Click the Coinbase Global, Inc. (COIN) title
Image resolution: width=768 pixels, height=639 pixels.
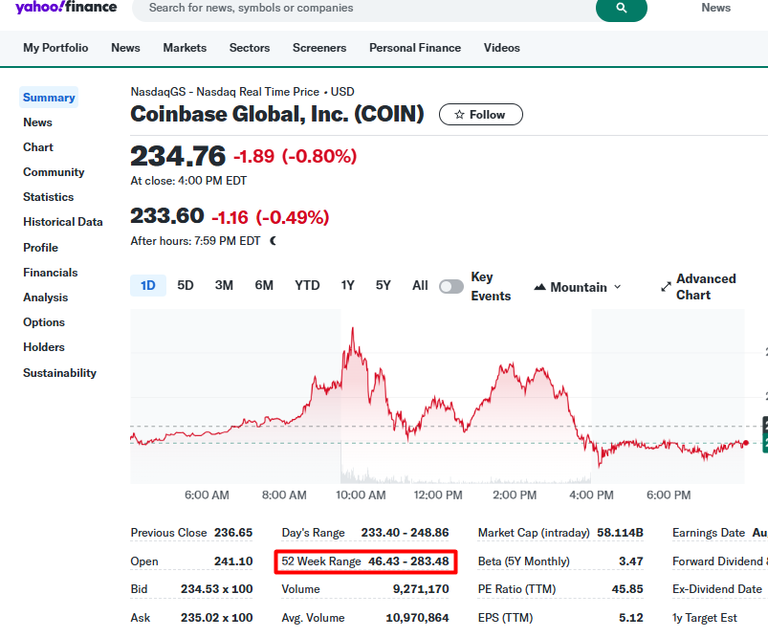[x=277, y=114]
